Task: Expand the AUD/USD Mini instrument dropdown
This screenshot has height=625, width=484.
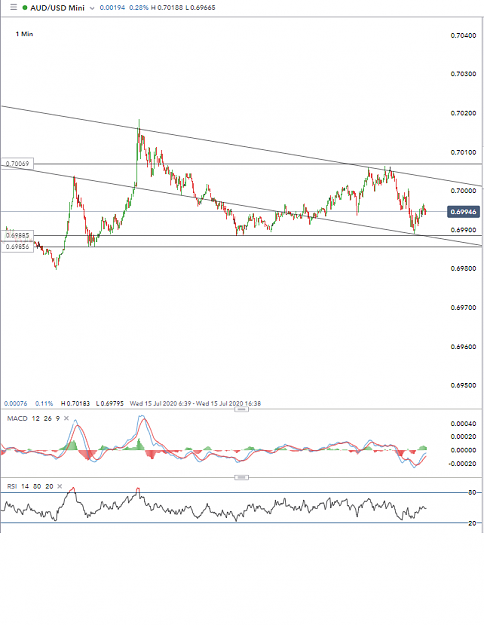Action: [x=92, y=8]
